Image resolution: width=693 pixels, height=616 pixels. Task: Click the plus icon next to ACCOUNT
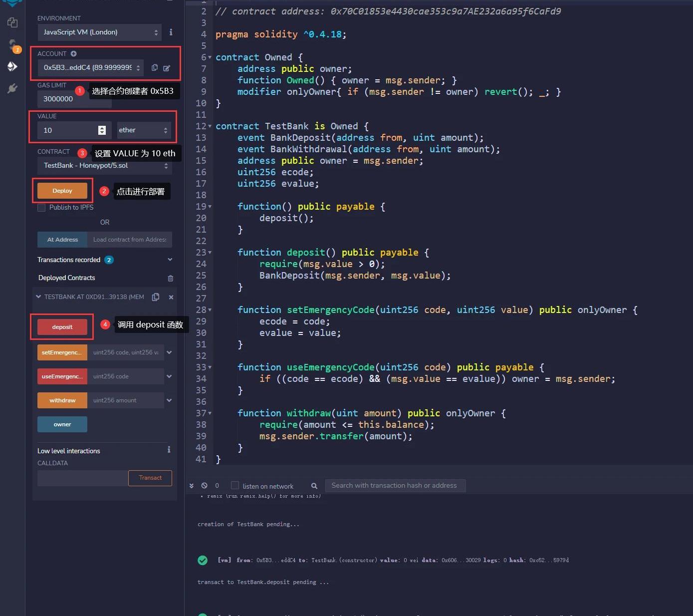73,53
